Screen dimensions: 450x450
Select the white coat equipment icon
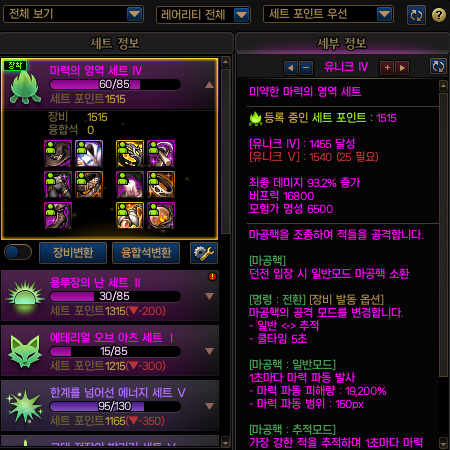pos(89,154)
